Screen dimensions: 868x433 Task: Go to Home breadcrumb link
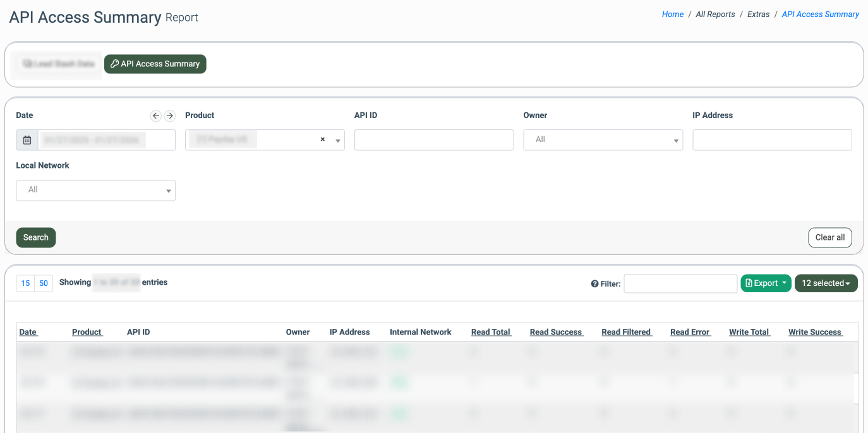click(x=672, y=15)
